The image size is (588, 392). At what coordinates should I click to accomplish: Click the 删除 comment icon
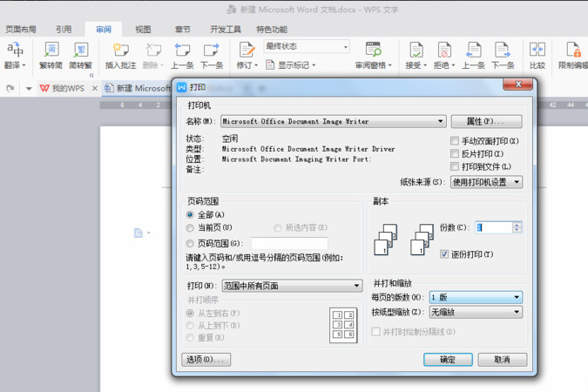pyautogui.click(x=153, y=50)
